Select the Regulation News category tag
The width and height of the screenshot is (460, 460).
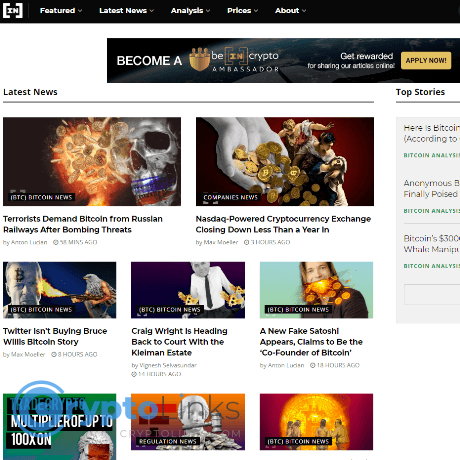(168, 441)
